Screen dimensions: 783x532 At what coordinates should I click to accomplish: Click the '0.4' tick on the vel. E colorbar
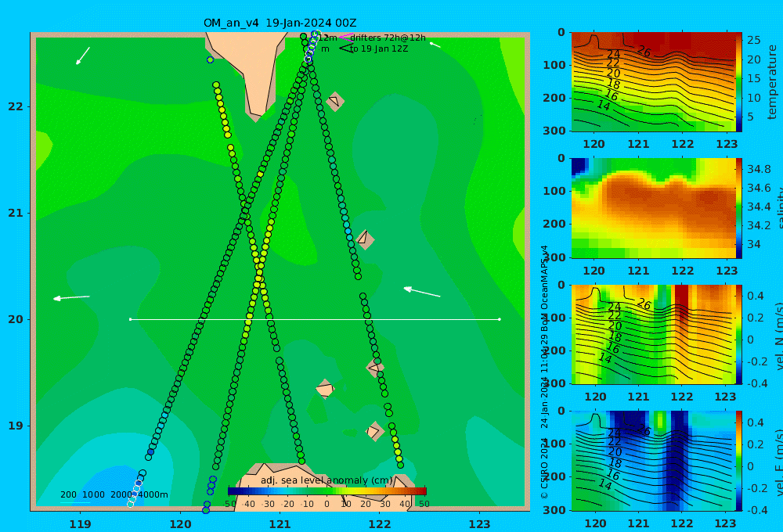click(x=756, y=422)
